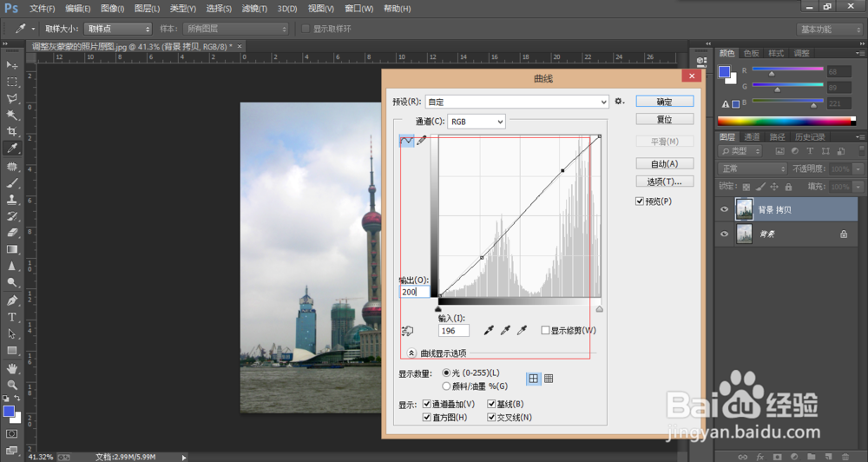Switch to the 通道 panel tab
The height and width of the screenshot is (462, 868).
752,137
